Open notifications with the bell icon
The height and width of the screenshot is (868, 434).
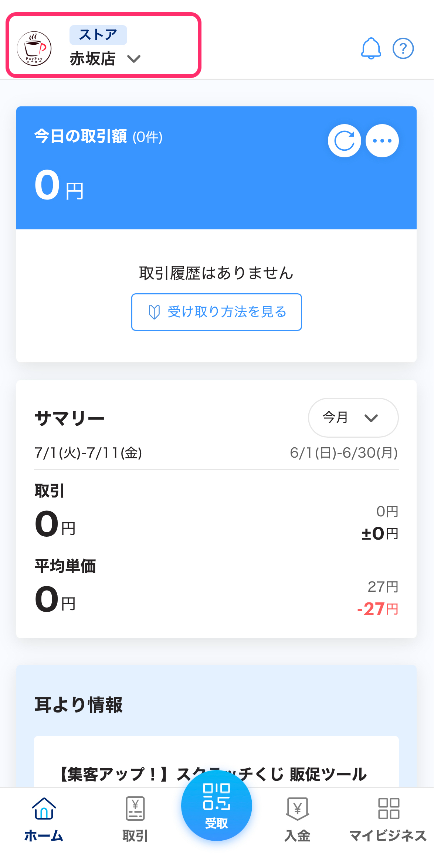(x=371, y=48)
